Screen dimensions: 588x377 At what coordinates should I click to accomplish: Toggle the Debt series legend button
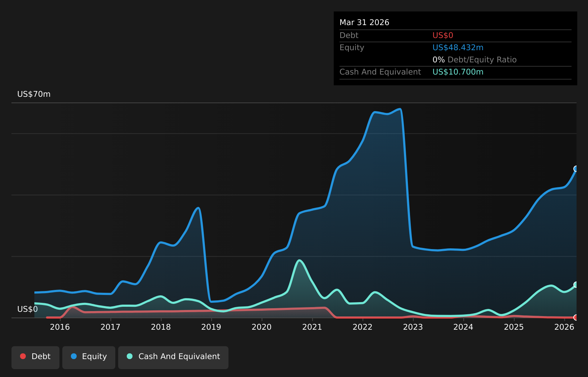[x=35, y=357]
